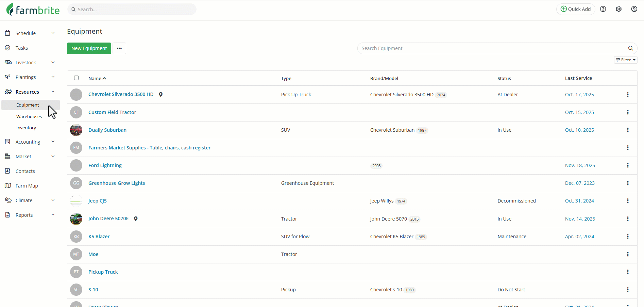644x307 pixels.
Task: Open the Dec. 07, 2023 service date
Action: click(580, 183)
